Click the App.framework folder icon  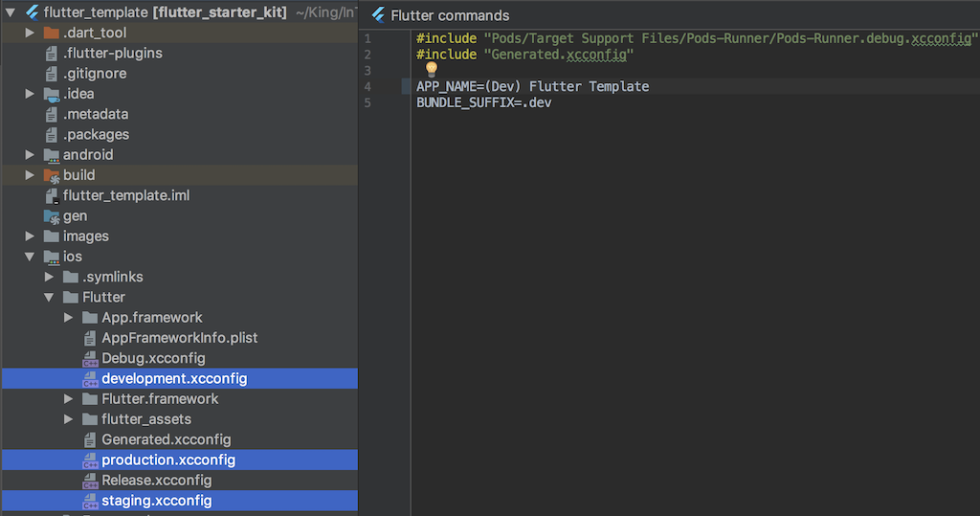click(90, 318)
